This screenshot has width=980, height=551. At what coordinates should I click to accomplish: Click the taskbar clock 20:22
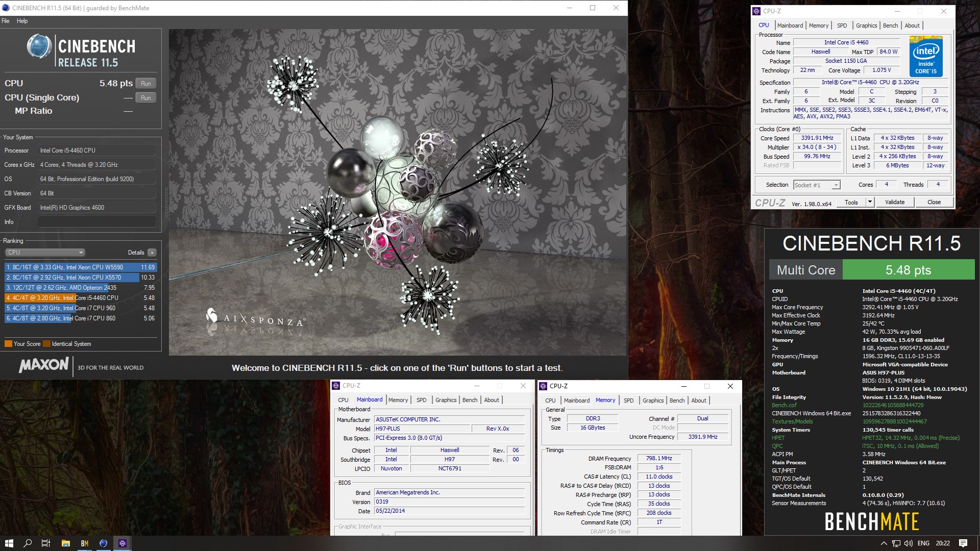(x=943, y=543)
